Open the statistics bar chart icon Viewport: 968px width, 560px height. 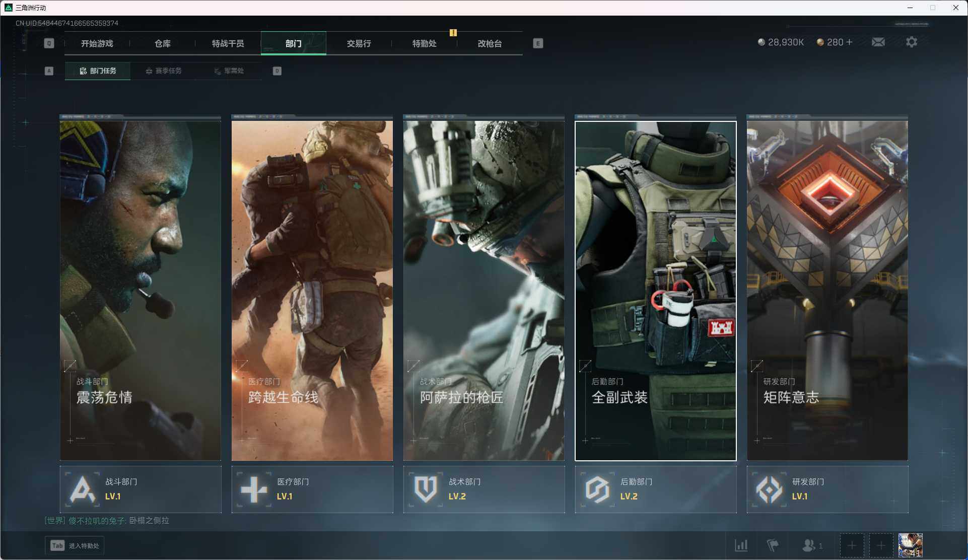point(741,545)
